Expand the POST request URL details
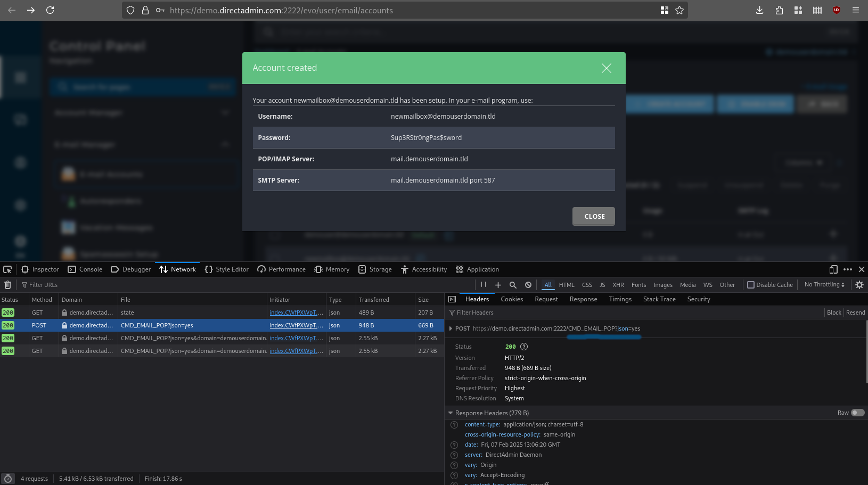This screenshot has height=485, width=868. click(451, 328)
